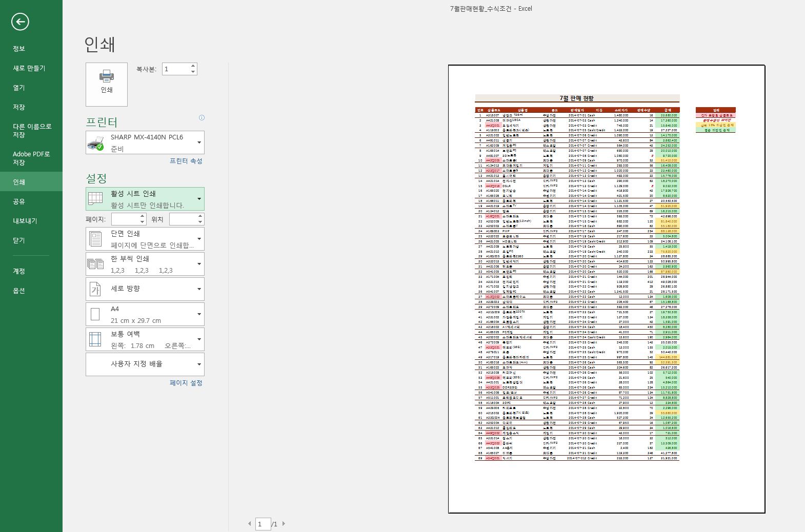Click the active sheet grid icon
Image resolution: width=805 pixels, height=532 pixels.
click(96, 199)
